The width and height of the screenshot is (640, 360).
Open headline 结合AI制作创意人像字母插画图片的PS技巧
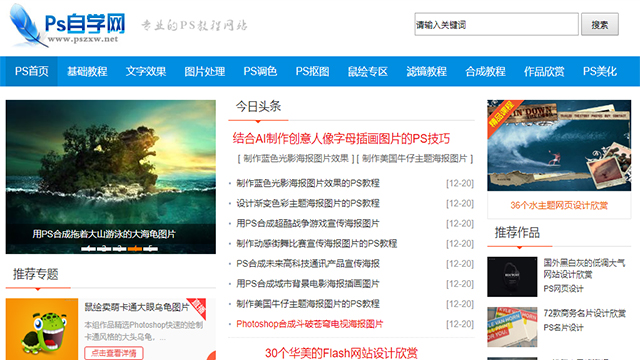tap(341, 139)
